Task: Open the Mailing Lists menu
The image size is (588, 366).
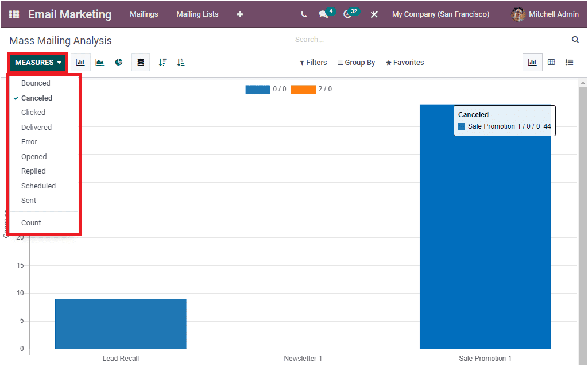Action: tap(198, 14)
